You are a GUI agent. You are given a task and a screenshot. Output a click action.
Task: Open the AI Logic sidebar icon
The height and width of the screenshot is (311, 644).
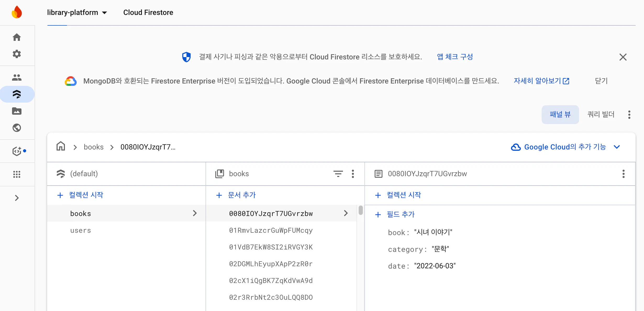click(x=17, y=151)
